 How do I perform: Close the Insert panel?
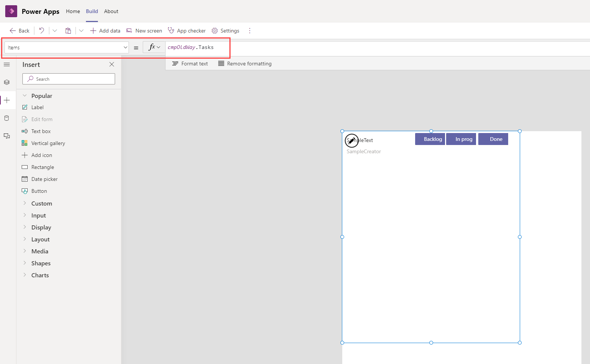coord(112,64)
